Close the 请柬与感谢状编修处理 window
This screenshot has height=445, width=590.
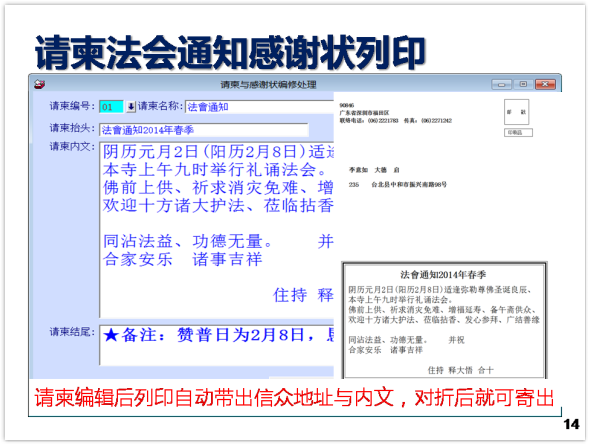click(x=545, y=84)
